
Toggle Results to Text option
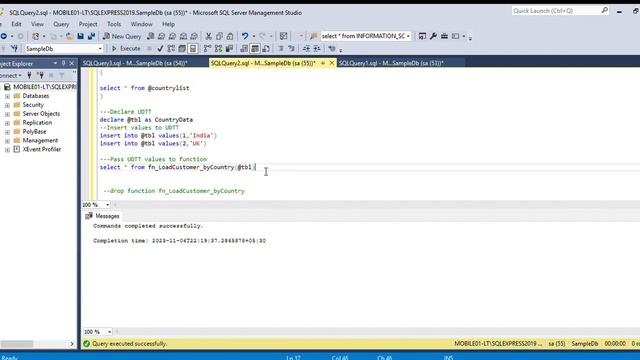244,49
